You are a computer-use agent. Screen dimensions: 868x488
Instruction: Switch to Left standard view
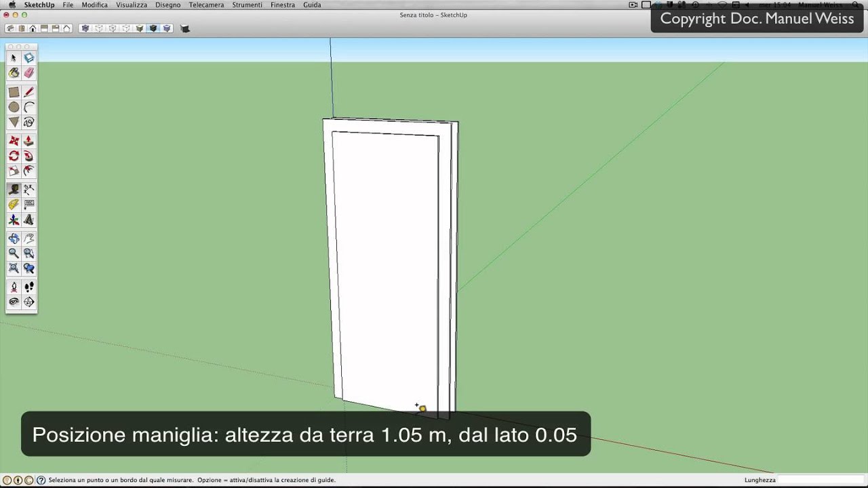tap(66, 28)
